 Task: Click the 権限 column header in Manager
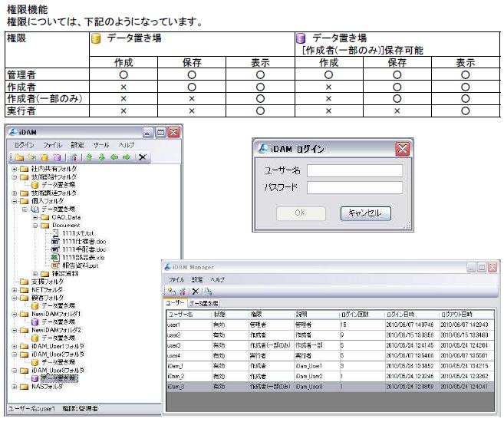(x=271, y=315)
